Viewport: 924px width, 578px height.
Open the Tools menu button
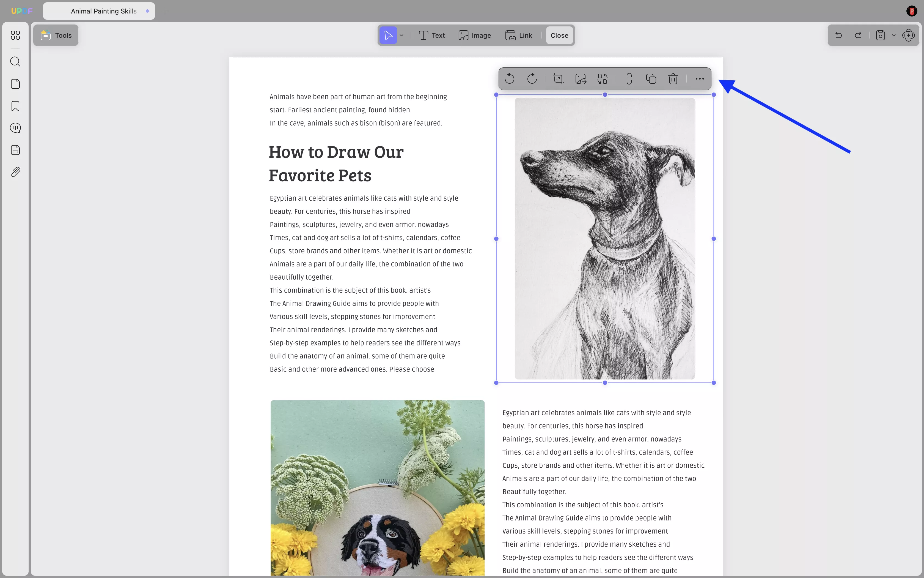click(56, 35)
